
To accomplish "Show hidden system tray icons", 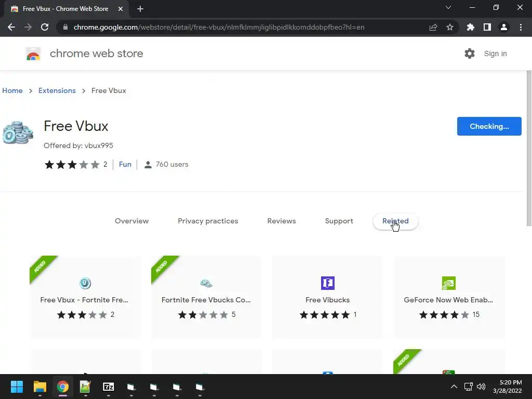I will coord(454,387).
